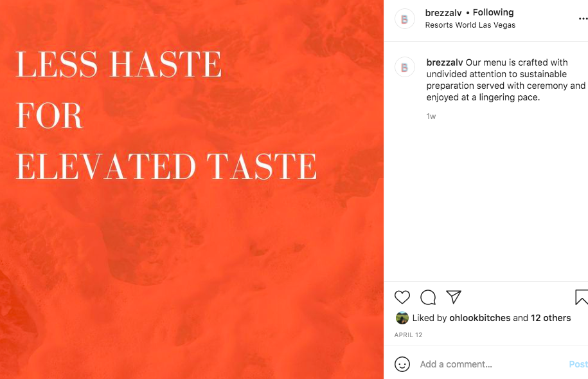Click the small avatar beside 'Liked by'
The image size is (588, 379).
click(x=402, y=318)
